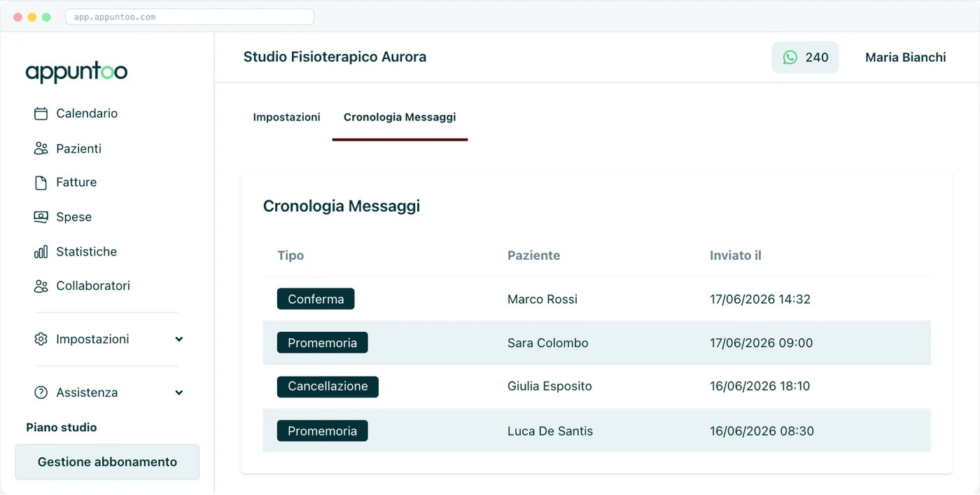The height and width of the screenshot is (495, 980).
Task: Click patient name Giulia Esposito
Action: click(549, 386)
